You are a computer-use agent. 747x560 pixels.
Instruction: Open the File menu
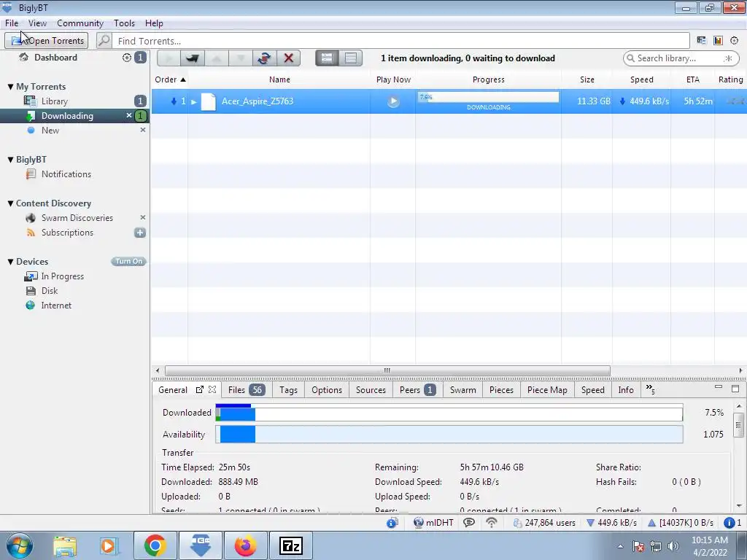pyautogui.click(x=12, y=23)
